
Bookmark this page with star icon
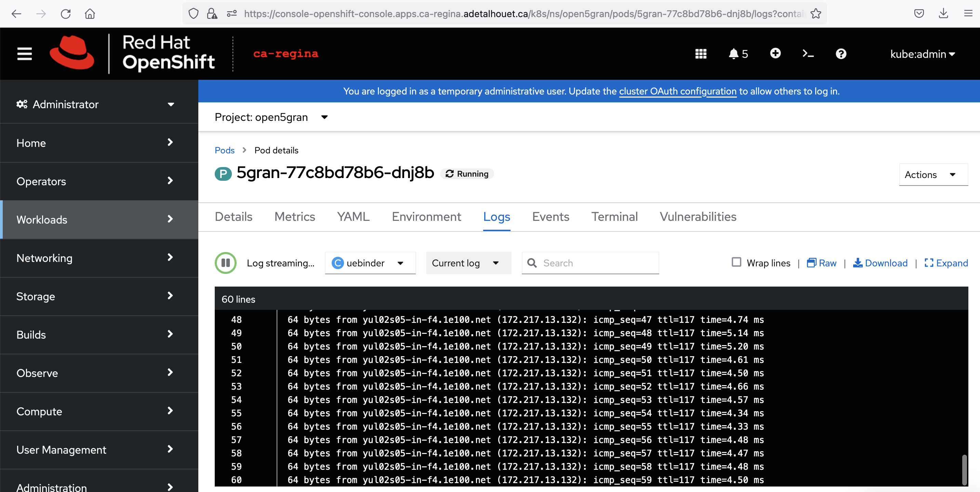tap(816, 14)
